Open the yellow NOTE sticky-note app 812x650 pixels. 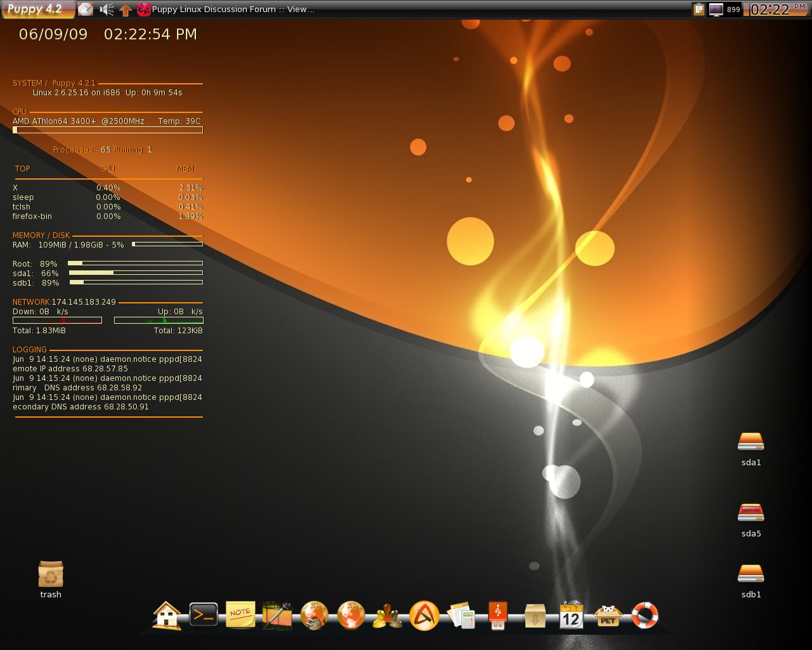(x=240, y=614)
